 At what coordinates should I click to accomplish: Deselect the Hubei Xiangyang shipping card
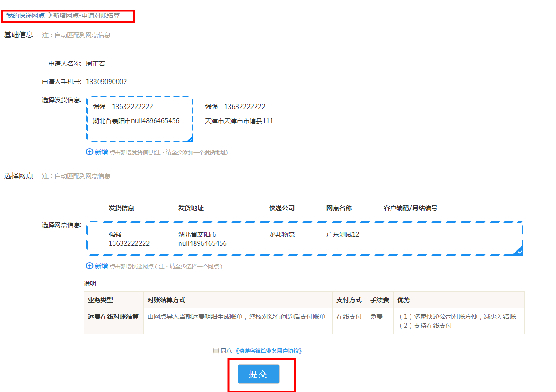[140, 118]
